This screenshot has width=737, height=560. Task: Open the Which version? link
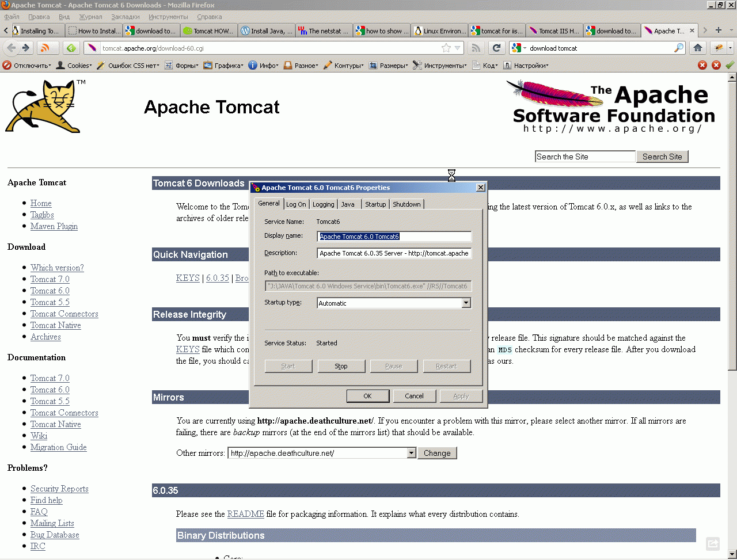coord(57,268)
